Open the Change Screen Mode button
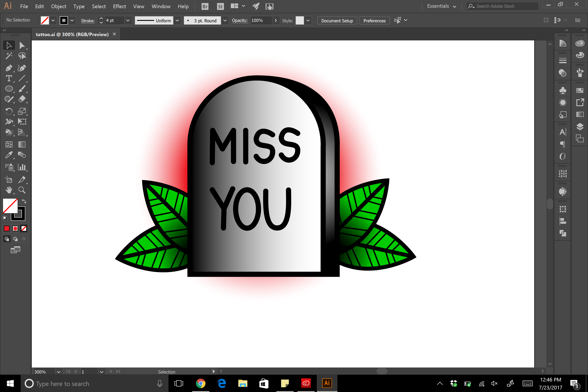This screenshot has width=588, height=392. 15,250
